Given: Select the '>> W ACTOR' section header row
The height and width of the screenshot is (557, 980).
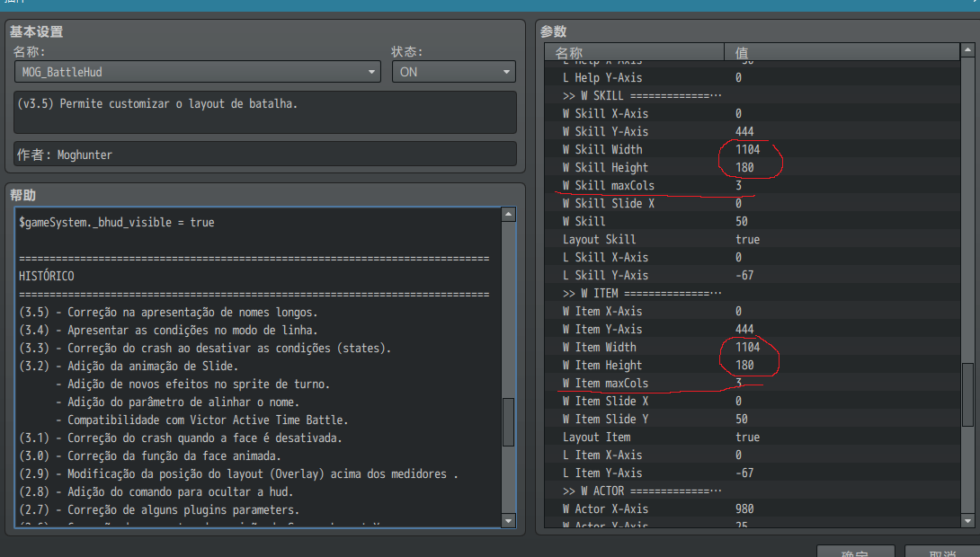Looking at the screenshot, I should (753, 491).
